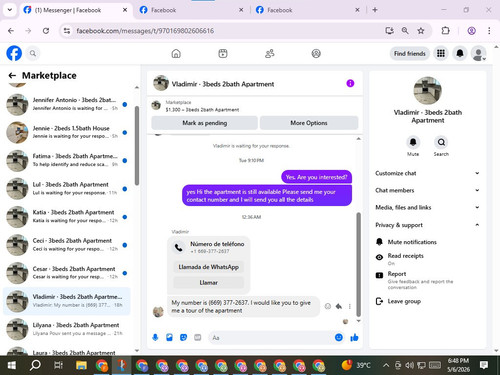Open the taskbar notification center icon
500x375 pixels.
pos(484,365)
